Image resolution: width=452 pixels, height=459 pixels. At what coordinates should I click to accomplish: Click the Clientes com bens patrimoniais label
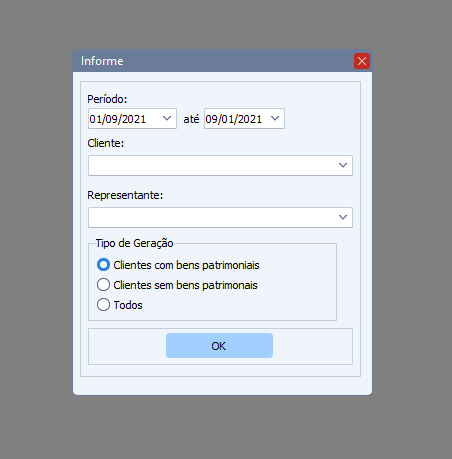(186, 265)
